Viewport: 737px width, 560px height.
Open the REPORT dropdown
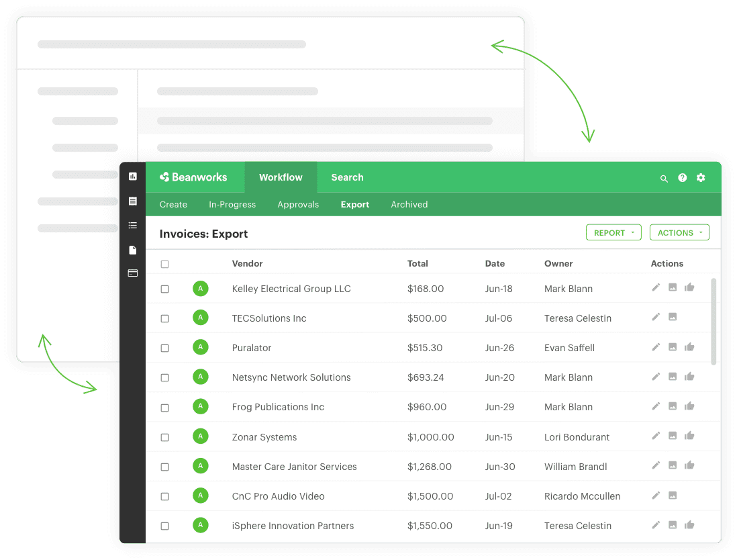[613, 232]
